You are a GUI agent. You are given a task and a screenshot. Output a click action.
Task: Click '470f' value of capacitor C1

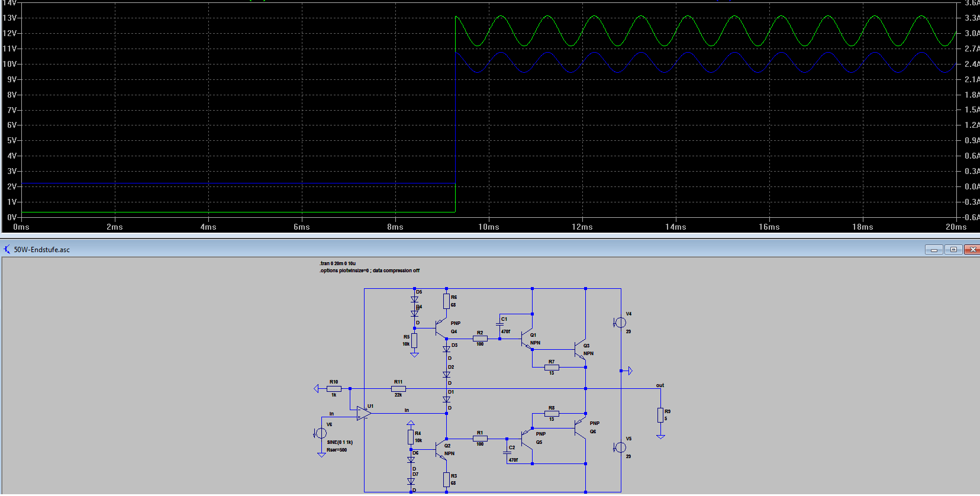(x=505, y=331)
